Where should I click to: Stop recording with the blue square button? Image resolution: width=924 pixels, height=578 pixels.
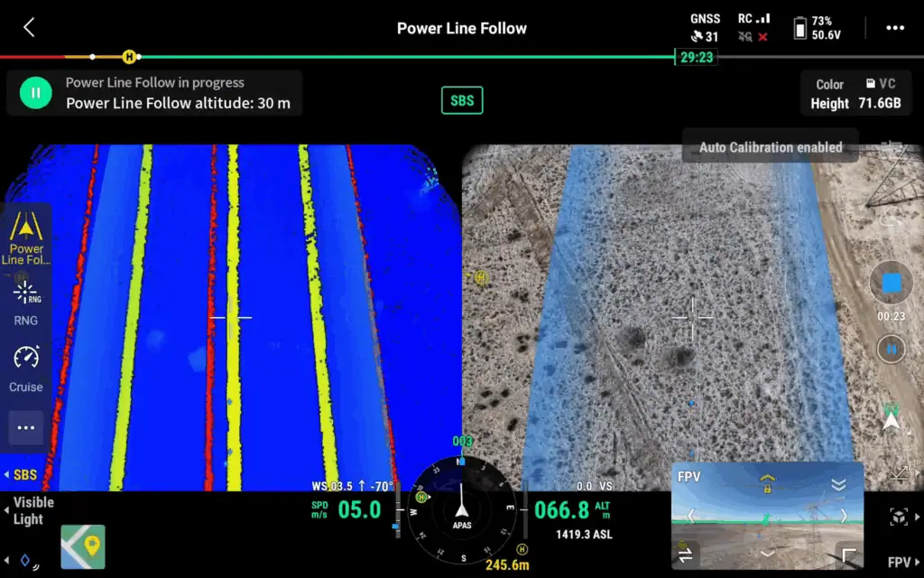[891, 283]
